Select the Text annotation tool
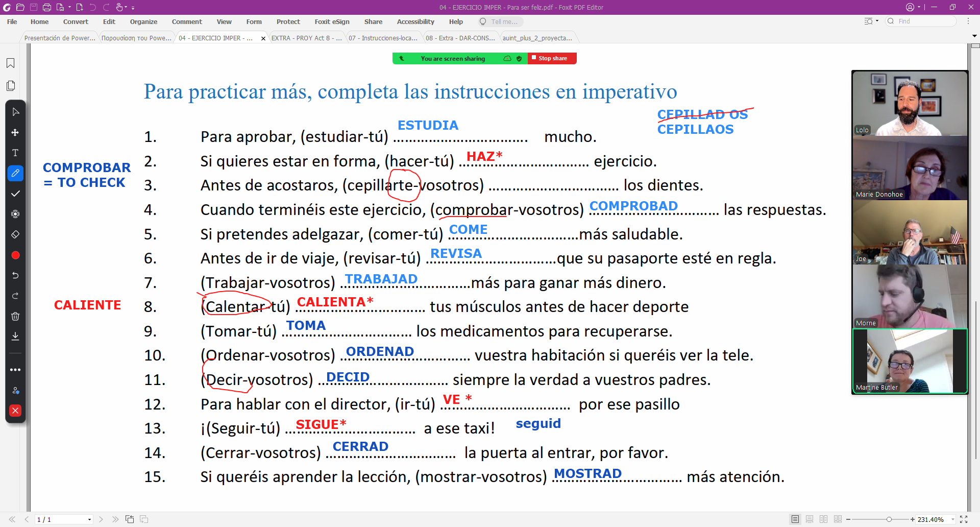Screen dimensions: 980x527 click(x=15, y=153)
